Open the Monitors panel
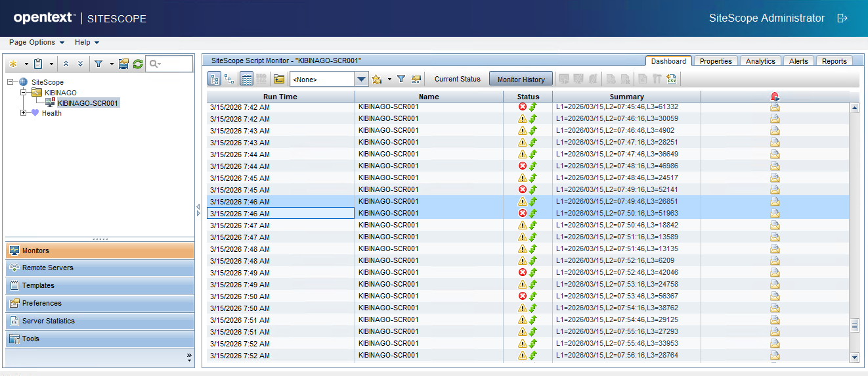Viewport: 868px width, 376px height. click(x=99, y=250)
